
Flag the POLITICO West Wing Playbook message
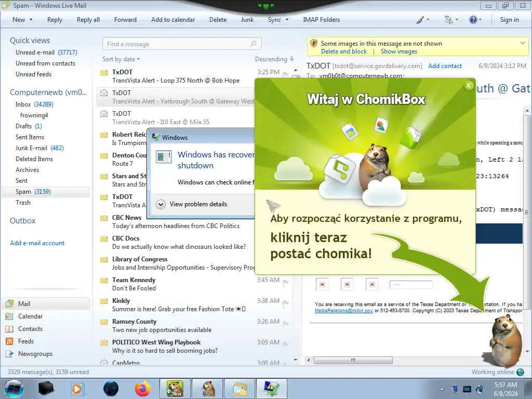pos(285,344)
